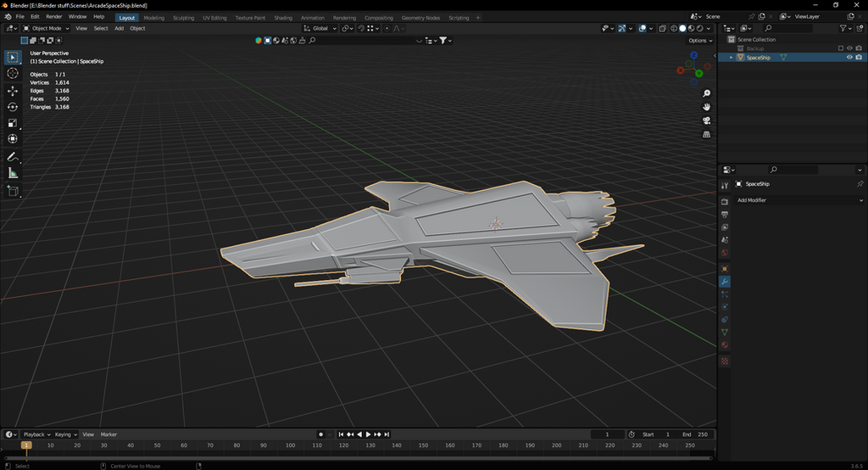Screen dimensions: 868x470
Task: Jump to the timeline end frame
Action: (x=387, y=434)
